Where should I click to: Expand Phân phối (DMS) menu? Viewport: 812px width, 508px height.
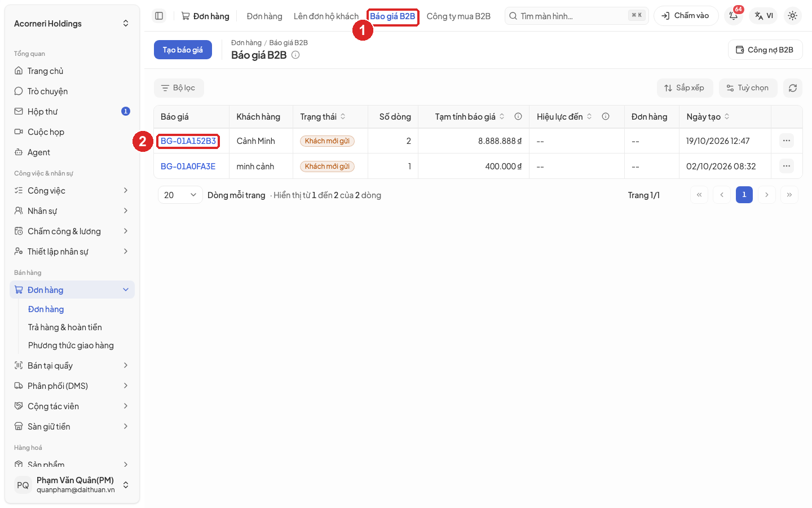(x=72, y=386)
